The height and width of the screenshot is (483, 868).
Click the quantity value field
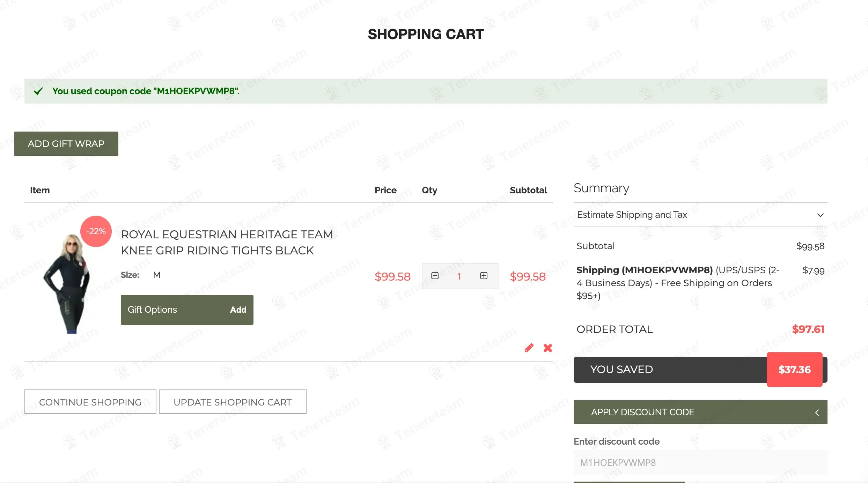coord(459,276)
